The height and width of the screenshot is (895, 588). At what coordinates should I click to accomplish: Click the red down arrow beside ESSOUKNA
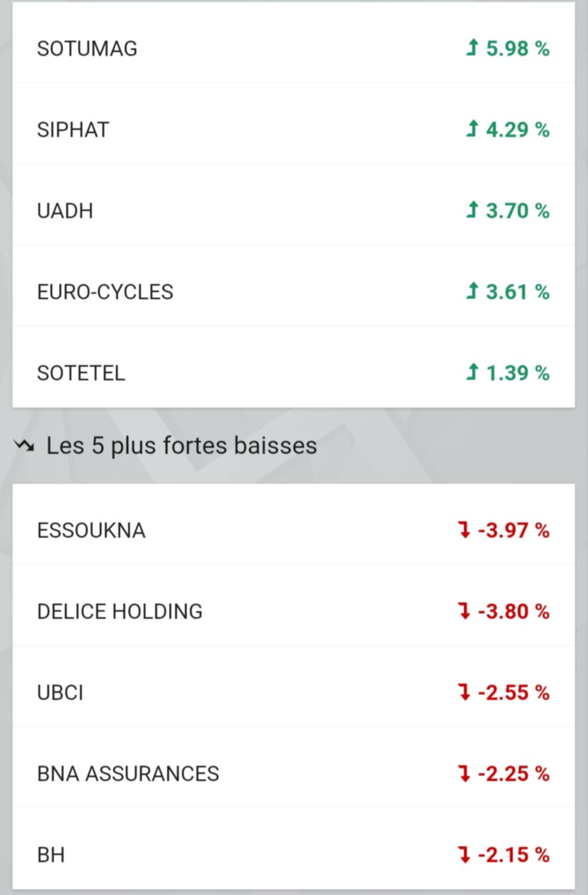pos(464,530)
